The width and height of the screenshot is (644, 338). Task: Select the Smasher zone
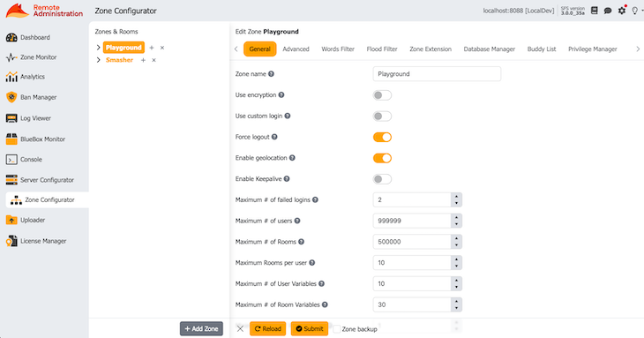pyautogui.click(x=119, y=60)
